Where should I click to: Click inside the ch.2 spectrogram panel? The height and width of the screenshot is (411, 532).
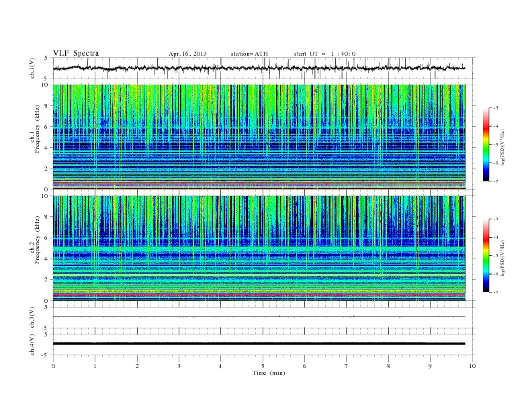pyautogui.click(x=259, y=248)
